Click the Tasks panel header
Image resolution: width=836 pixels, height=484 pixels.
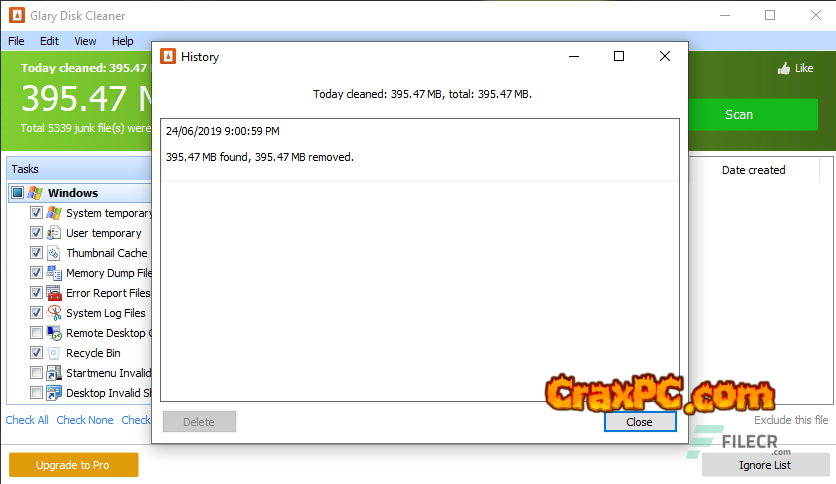(79, 169)
